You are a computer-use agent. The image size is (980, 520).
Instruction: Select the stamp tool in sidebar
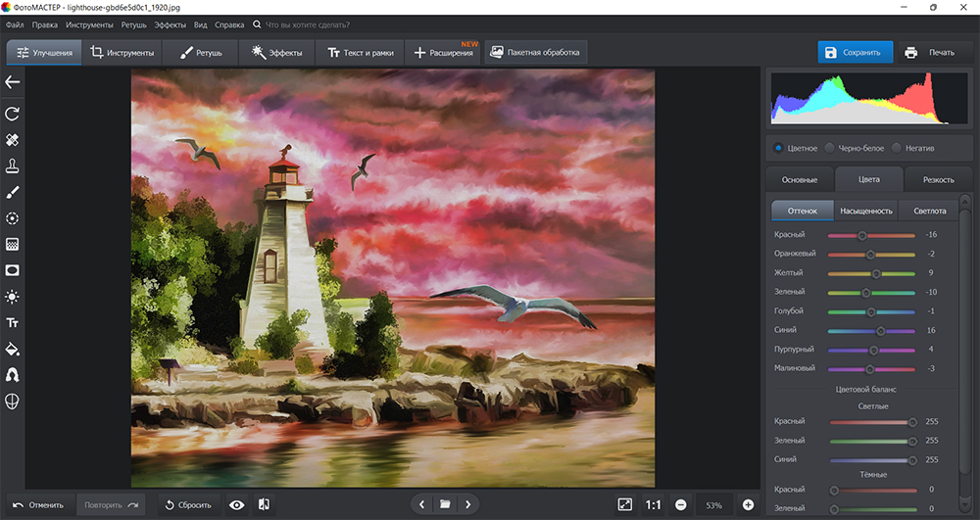tap(13, 165)
